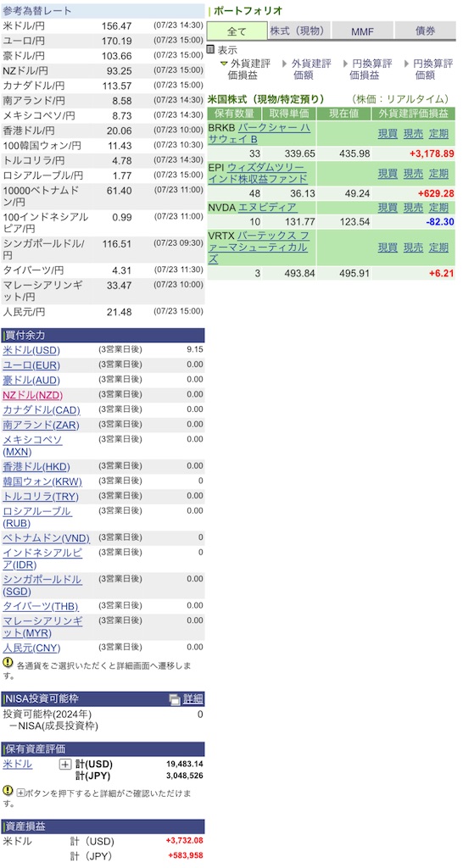Open 米ドル(USD) buying power link

pyautogui.click(x=31, y=350)
